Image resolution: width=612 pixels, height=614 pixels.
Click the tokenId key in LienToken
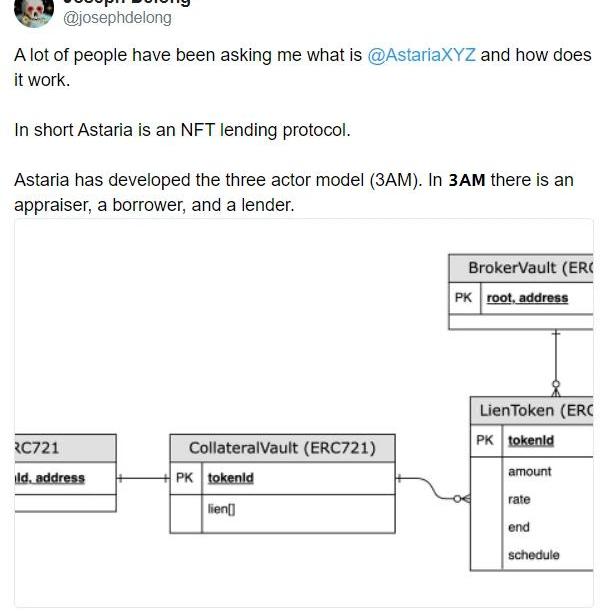tap(530, 440)
